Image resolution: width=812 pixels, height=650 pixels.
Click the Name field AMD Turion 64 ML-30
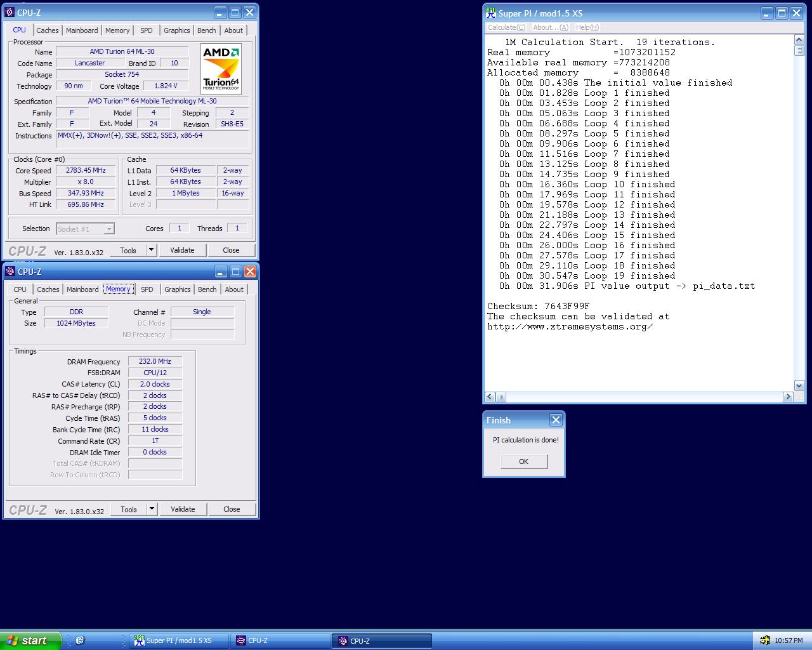[x=122, y=51]
